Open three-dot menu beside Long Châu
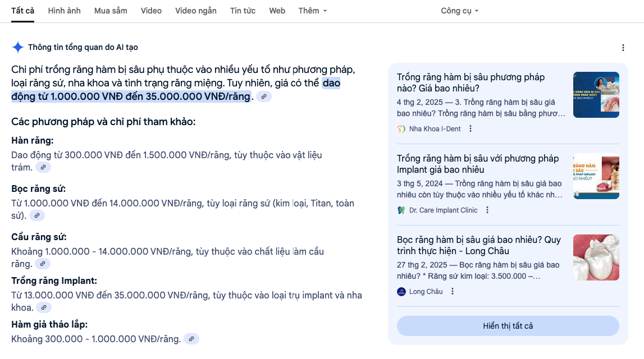The height and width of the screenshot is (359, 644). point(452,291)
